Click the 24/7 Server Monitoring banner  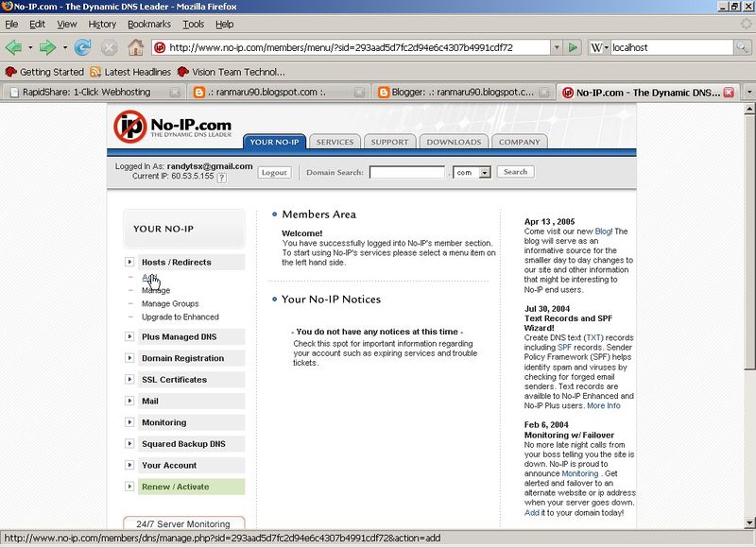coord(183,522)
